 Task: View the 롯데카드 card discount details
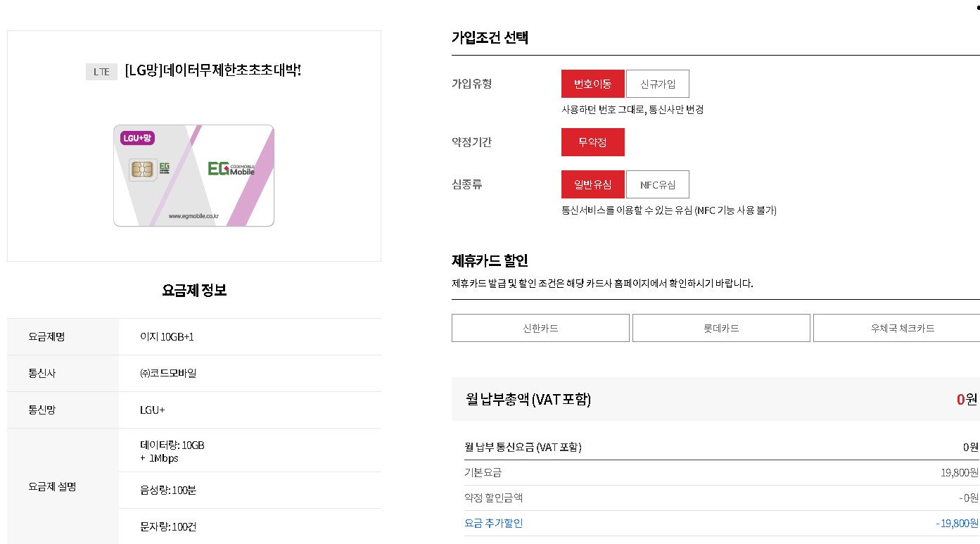[720, 327]
